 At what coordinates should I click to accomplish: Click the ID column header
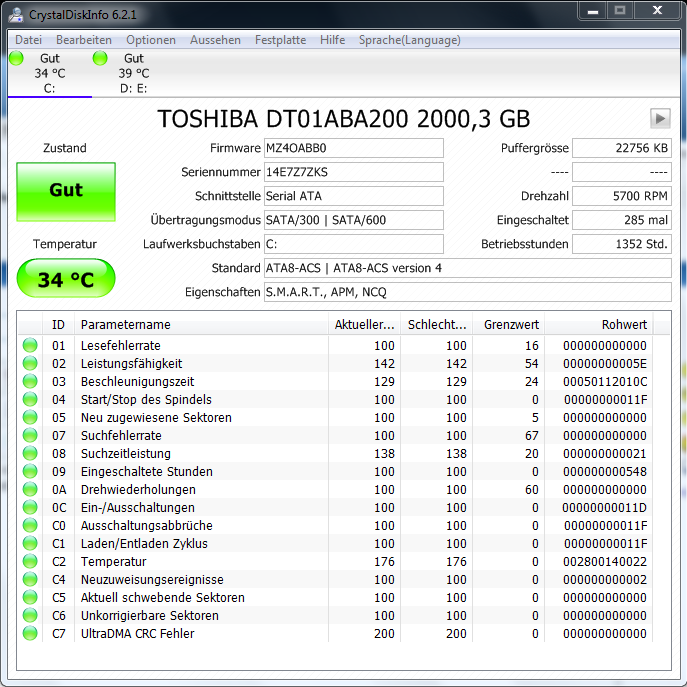click(58, 325)
